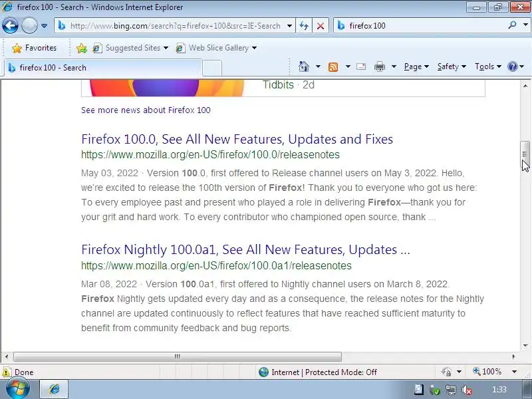Open the search provider dropdown arrow
This screenshot has width=532, height=399.
[525, 25]
